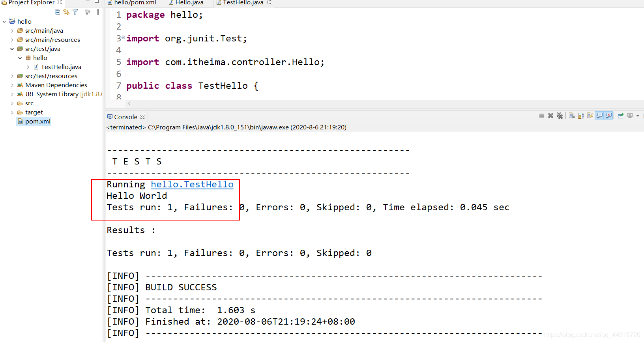Toggle show console on standard error
Screen dimensions: 644x342
(608, 116)
